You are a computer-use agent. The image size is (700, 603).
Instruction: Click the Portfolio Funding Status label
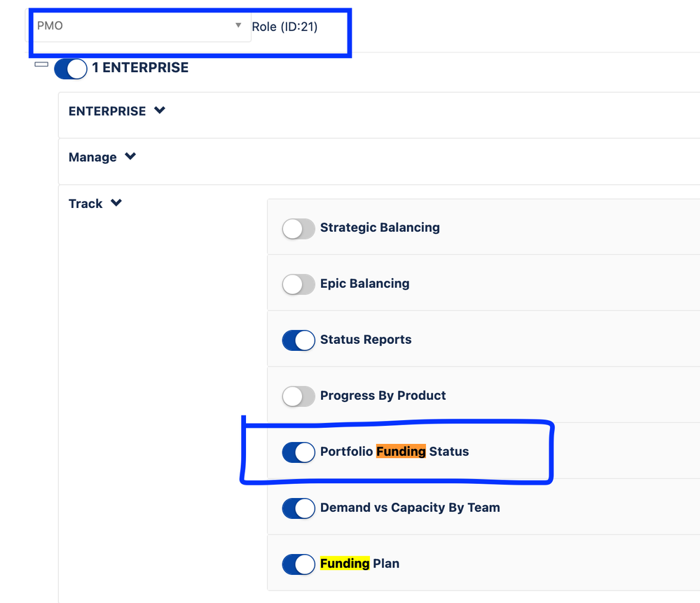tap(394, 451)
